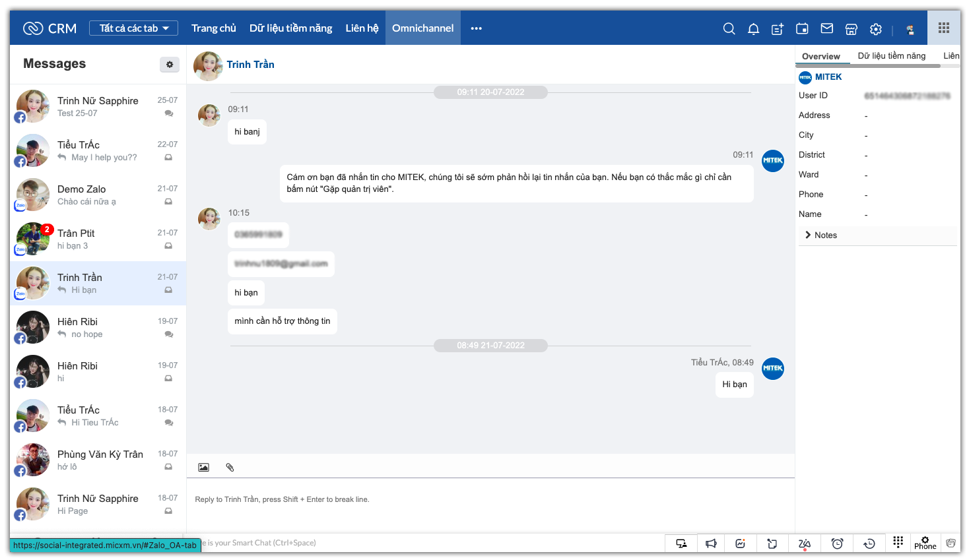Click the megaphone announcements icon
Viewport: 969px width, 560px height.
click(711, 544)
